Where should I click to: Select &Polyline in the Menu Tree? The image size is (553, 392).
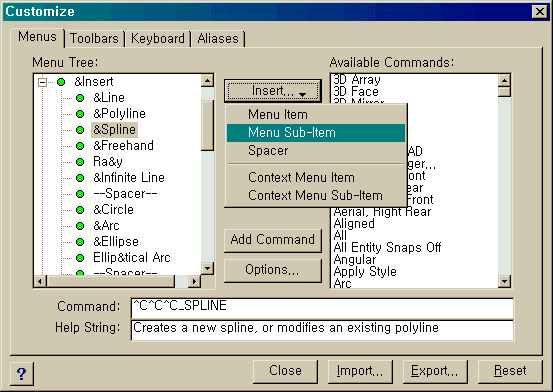coord(119,114)
